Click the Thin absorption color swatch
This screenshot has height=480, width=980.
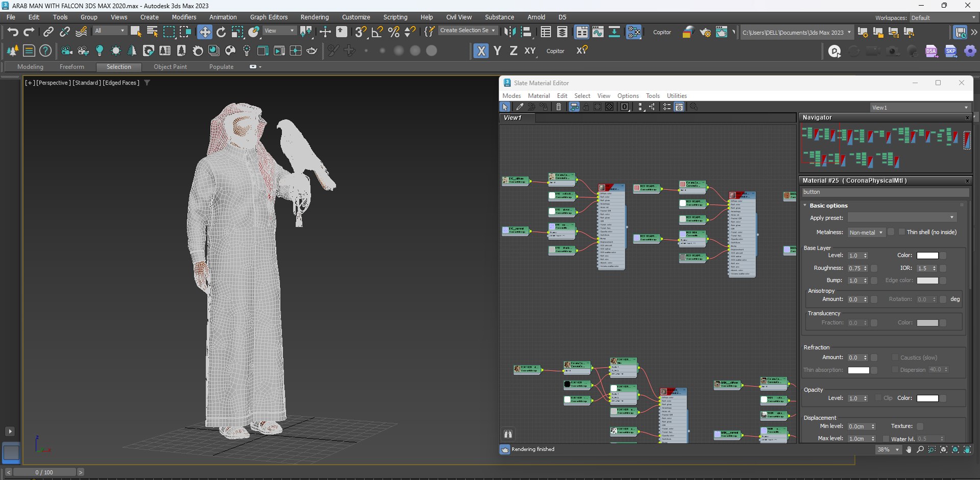[x=858, y=370]
